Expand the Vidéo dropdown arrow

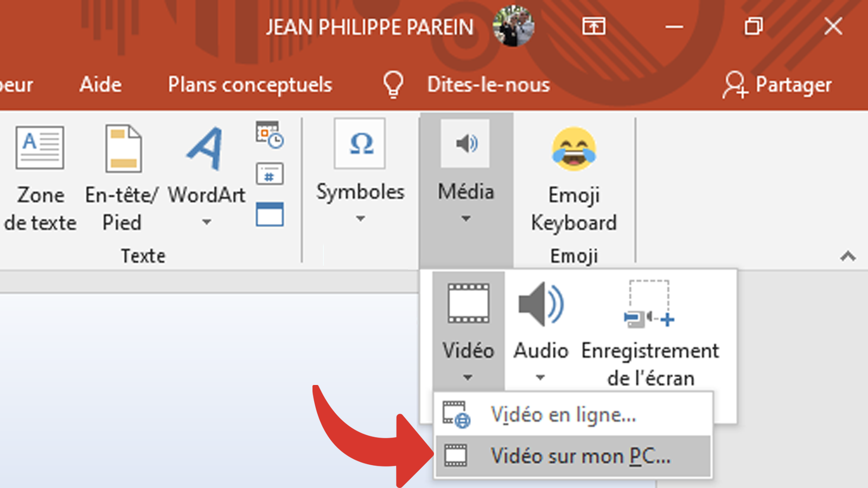[x=468, y=377]
